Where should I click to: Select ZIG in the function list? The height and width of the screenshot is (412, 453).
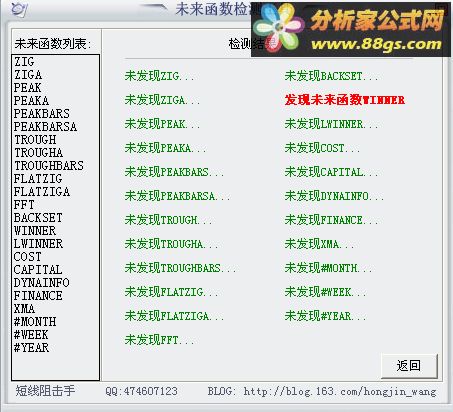[x=24, y=62]
